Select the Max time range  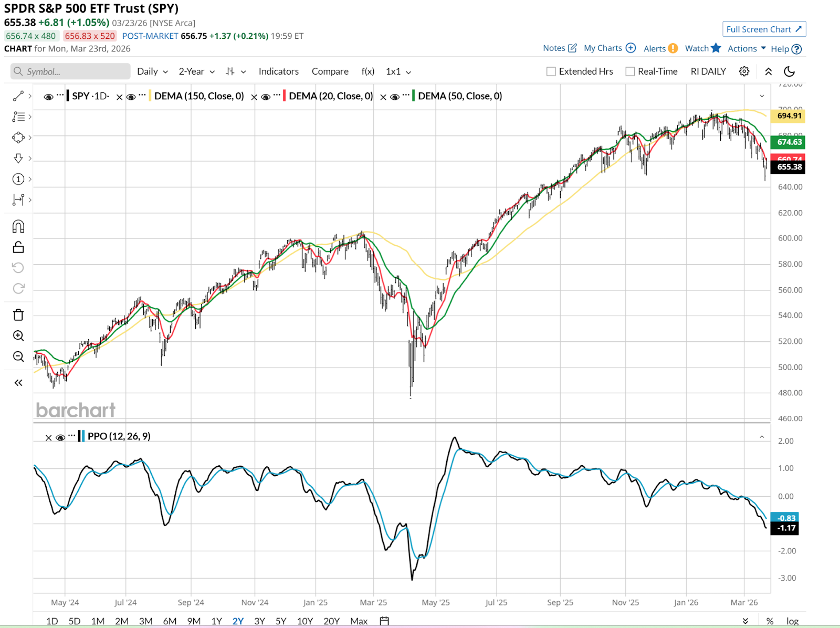coord(359,621)
